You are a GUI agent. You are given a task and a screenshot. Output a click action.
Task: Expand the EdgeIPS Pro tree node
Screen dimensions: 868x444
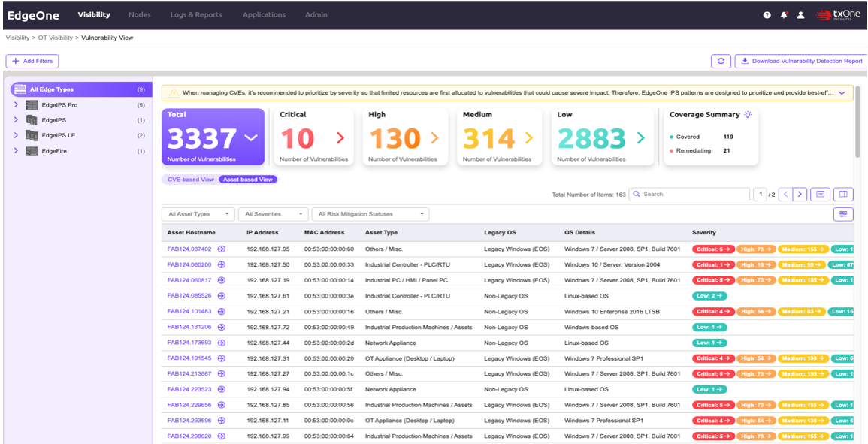(x=16, y=105)
